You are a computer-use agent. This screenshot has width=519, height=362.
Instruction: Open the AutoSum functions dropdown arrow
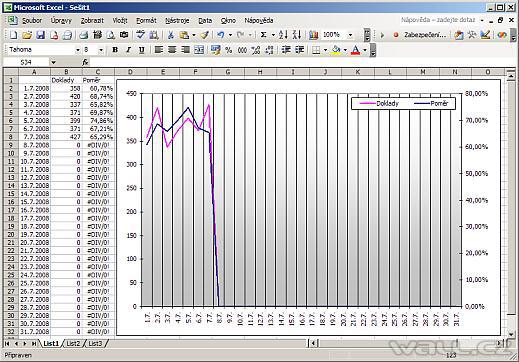(273, 35)
